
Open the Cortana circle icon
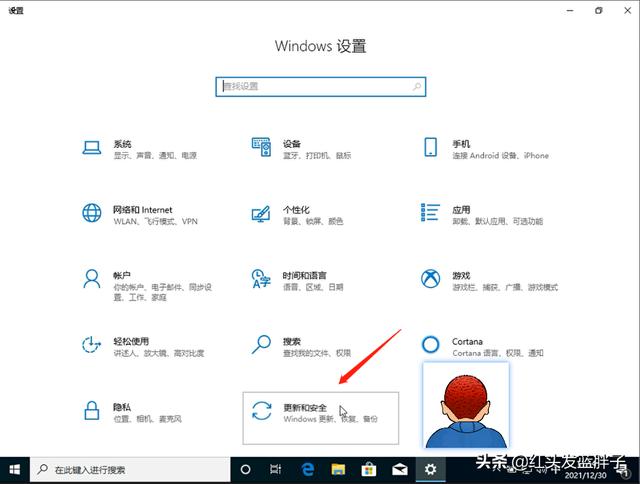point(430,345)
